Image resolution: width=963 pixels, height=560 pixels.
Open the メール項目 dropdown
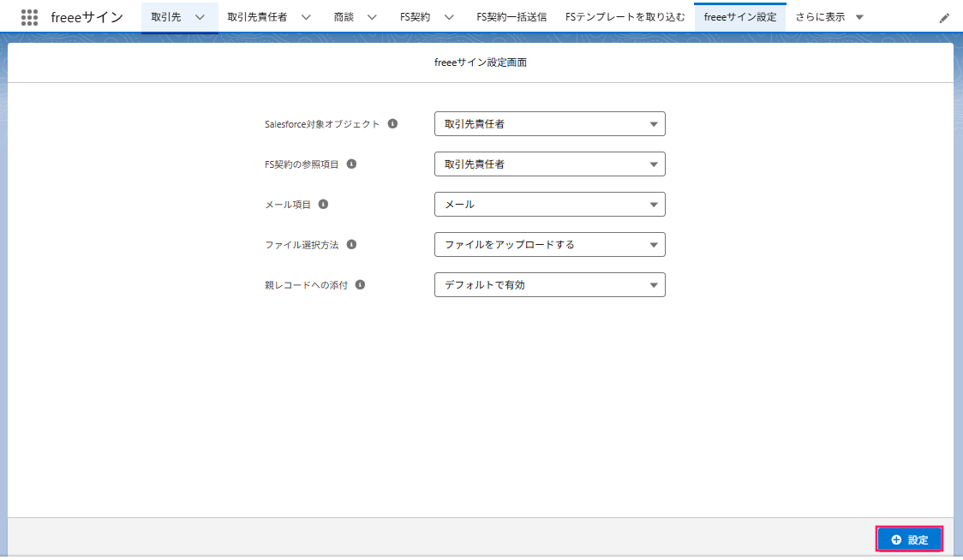point(550,204)
